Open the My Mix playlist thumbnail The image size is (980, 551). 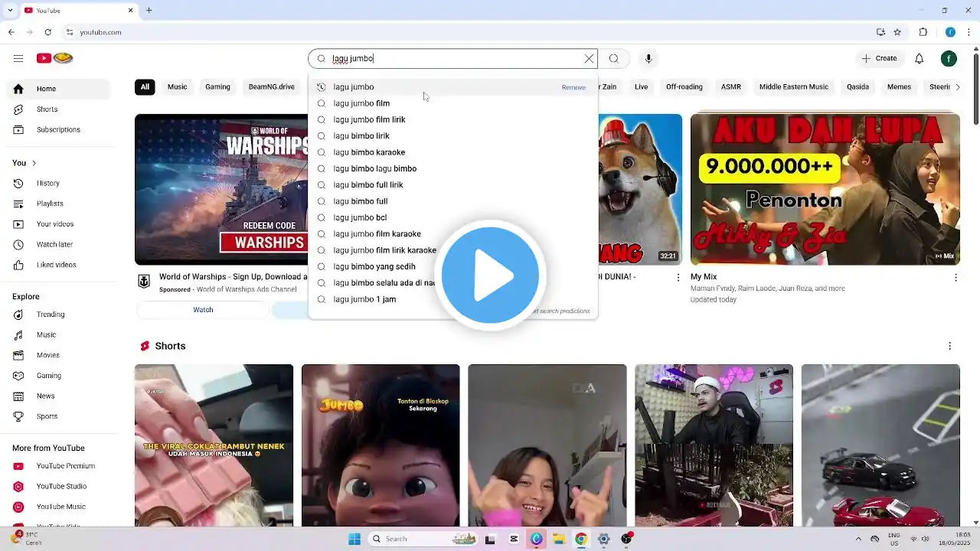point(825,189)
